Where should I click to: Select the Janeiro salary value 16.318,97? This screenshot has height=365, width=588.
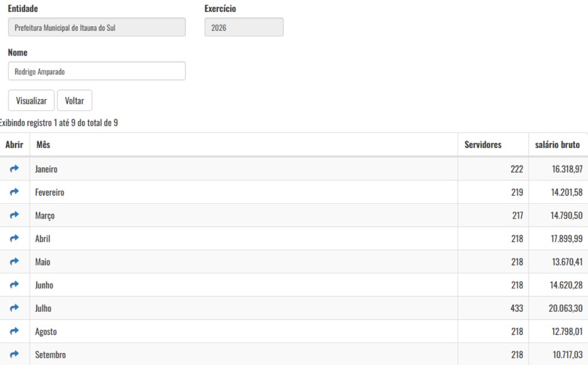point(567,169)
